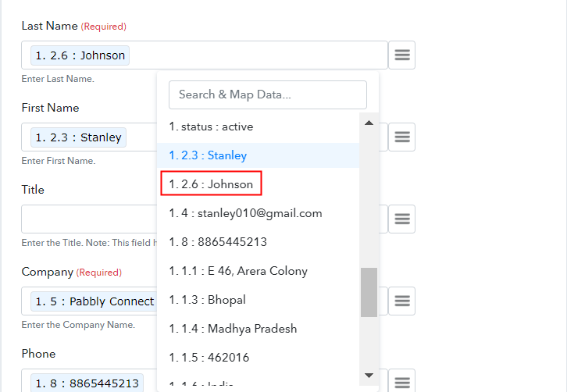Select the '1. 1.3 : Bhopal' option
This screenshot has height=392, width=567.
pyautogui.click(x=207, y=300)
